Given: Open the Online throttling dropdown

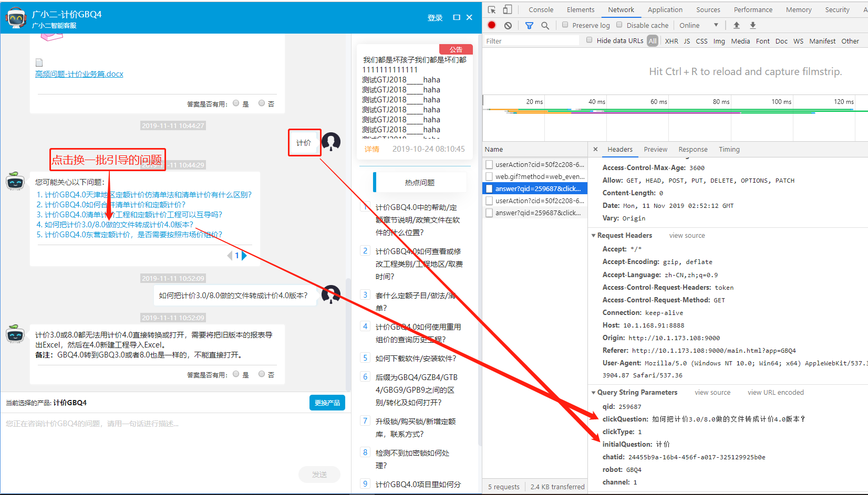Looking at the screenshot, I should [699, 25].
